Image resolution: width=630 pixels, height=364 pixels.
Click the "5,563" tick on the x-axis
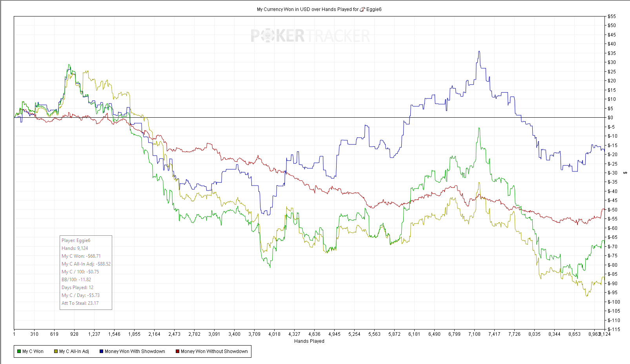[374, 334]
